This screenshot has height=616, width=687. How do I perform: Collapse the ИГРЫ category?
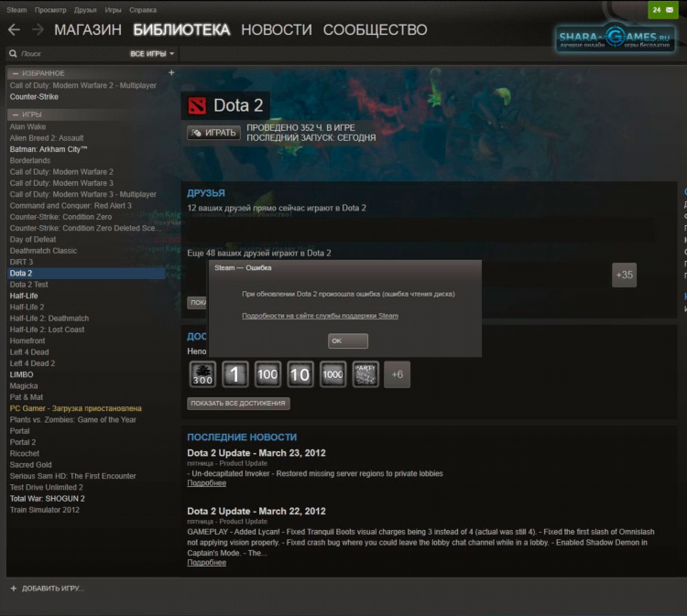tap(16, 114)
